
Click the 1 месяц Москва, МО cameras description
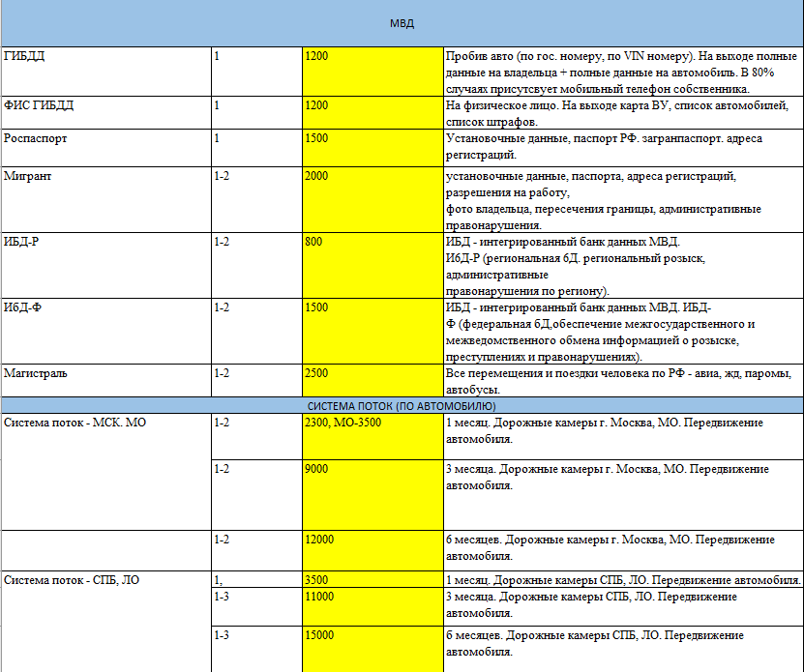point(623,437)
